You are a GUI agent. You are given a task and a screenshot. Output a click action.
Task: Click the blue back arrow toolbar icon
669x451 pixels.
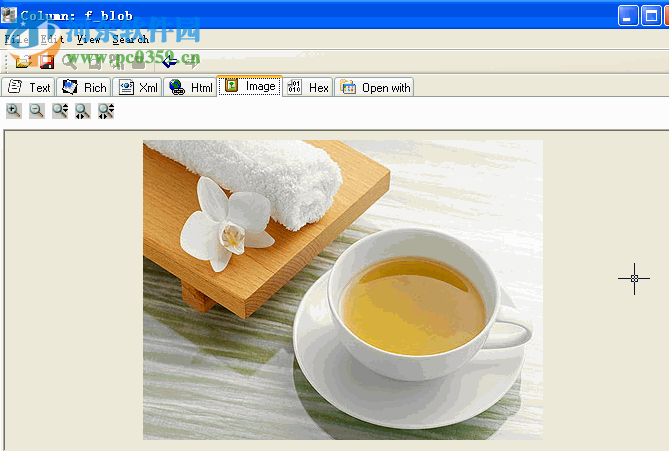(170, 62)
